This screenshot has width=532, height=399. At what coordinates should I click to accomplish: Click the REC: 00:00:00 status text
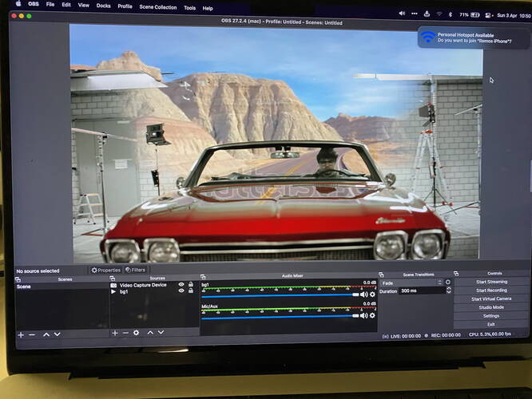click(x=446, y=335)
